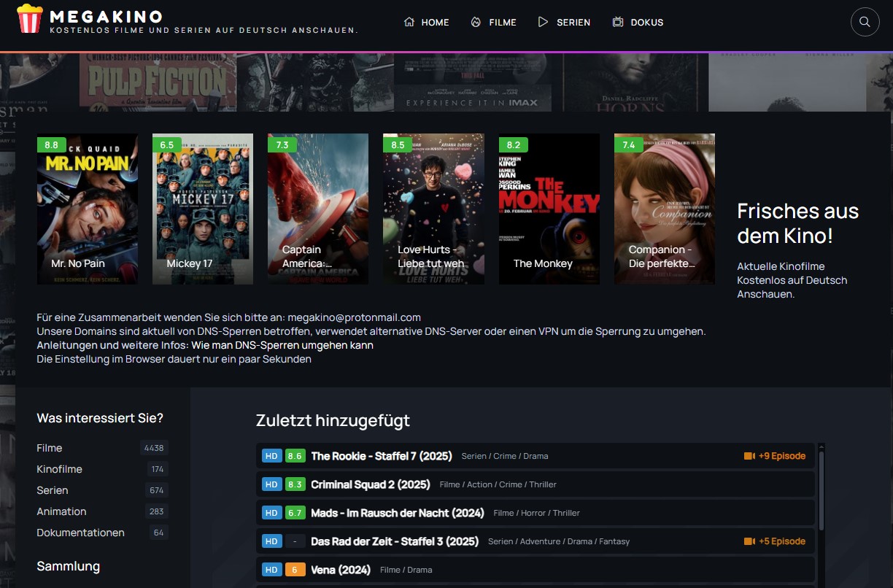Click the Sammlung sidebar heading
This screenshot has height=588, width=893.
tap(69, 566)
